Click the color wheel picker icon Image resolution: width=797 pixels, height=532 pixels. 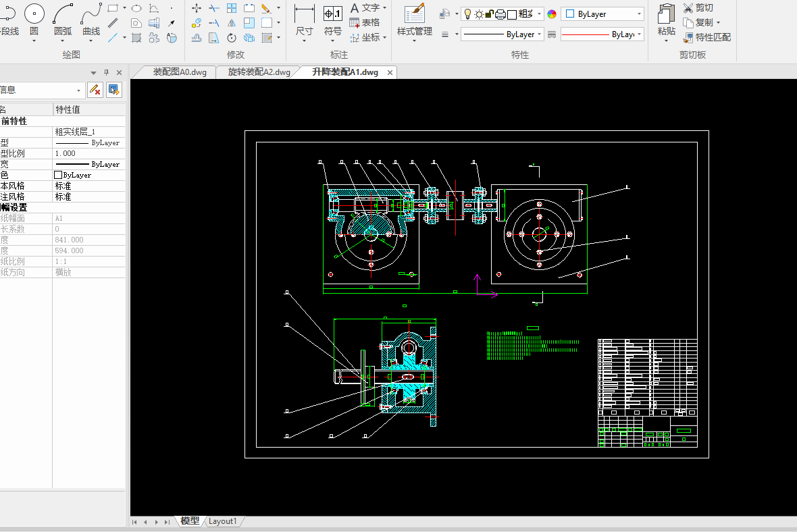[552, 14]
